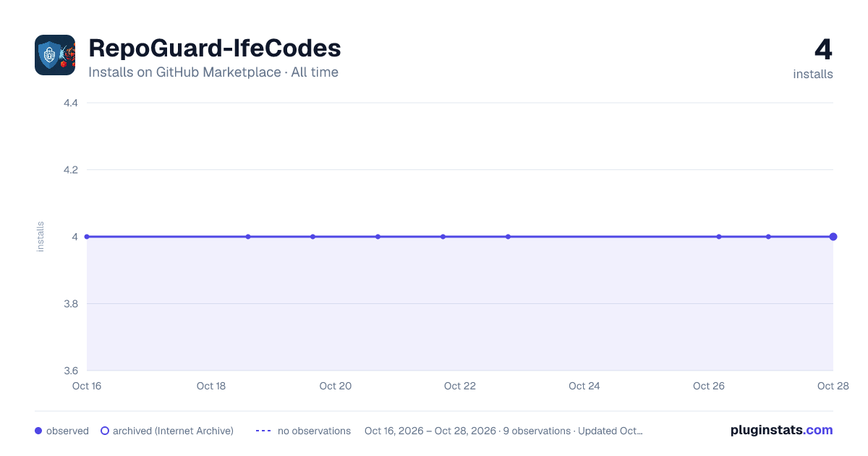The image size is (868, 456).
Task: Click the 'no observations' dashed line legend icon
Action: point(263,431)
